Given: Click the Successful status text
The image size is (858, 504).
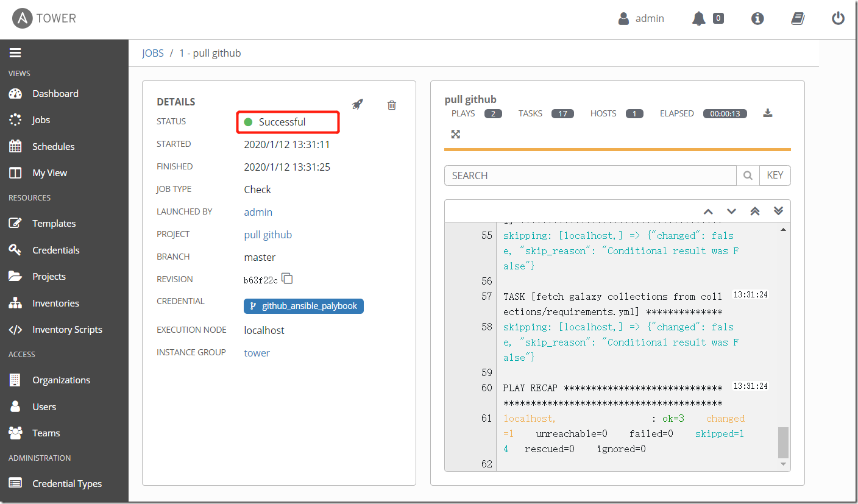Looking at the screenshot, I should pyautogui.click(x=282, y=122).
